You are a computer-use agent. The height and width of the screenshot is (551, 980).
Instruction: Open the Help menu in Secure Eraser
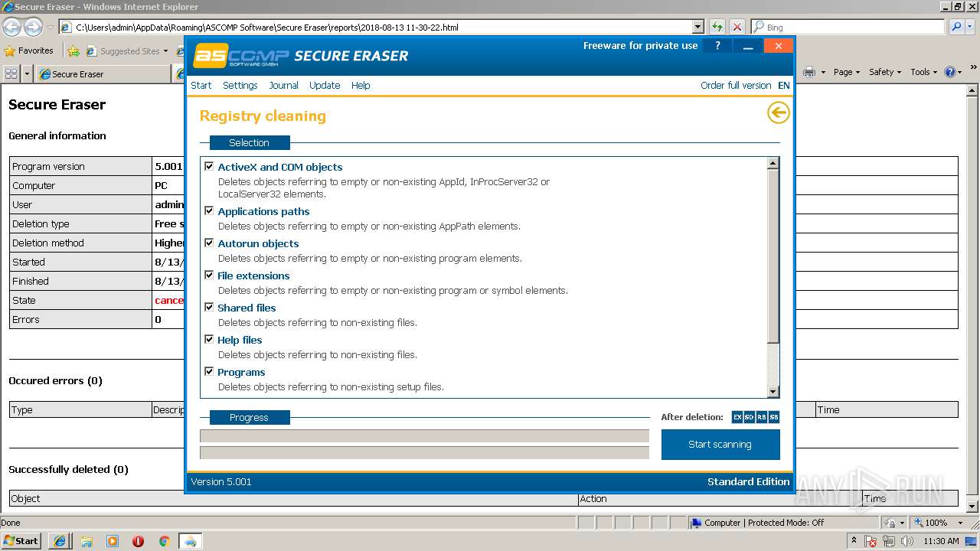[361, 85]
